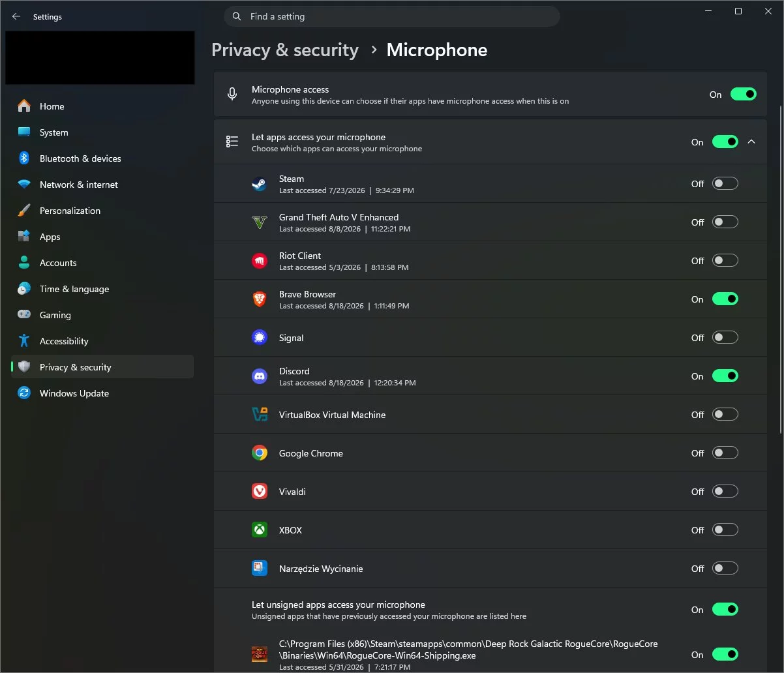Click the Brave Browser lion icon
Screen dimensions: 784x673
coord(260,299)
